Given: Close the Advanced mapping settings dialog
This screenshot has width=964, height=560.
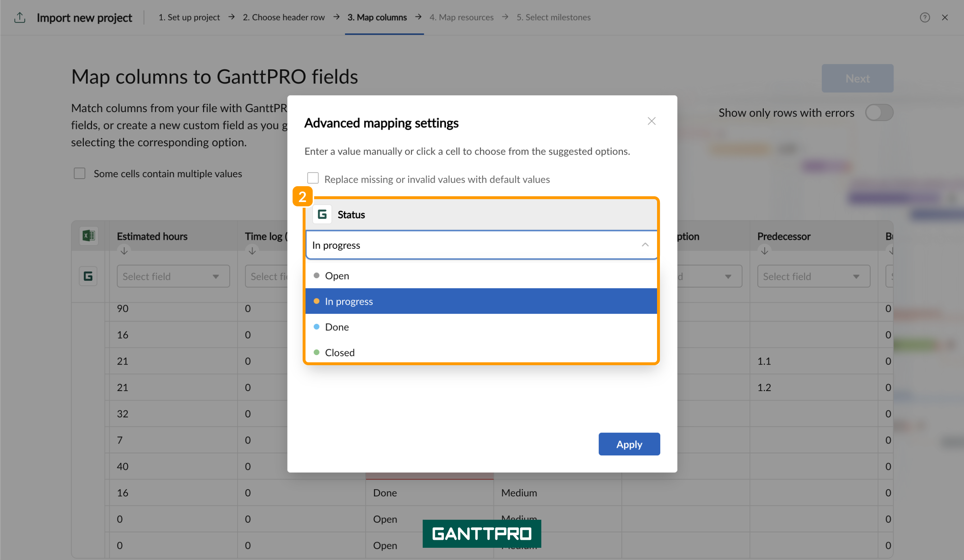Looking at the screenshot, I should coord(651,121).
